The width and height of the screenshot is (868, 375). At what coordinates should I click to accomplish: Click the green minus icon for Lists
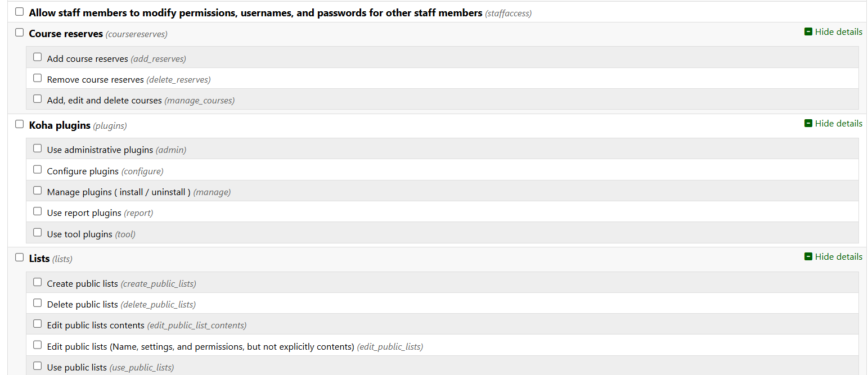(x=808, y=256)
